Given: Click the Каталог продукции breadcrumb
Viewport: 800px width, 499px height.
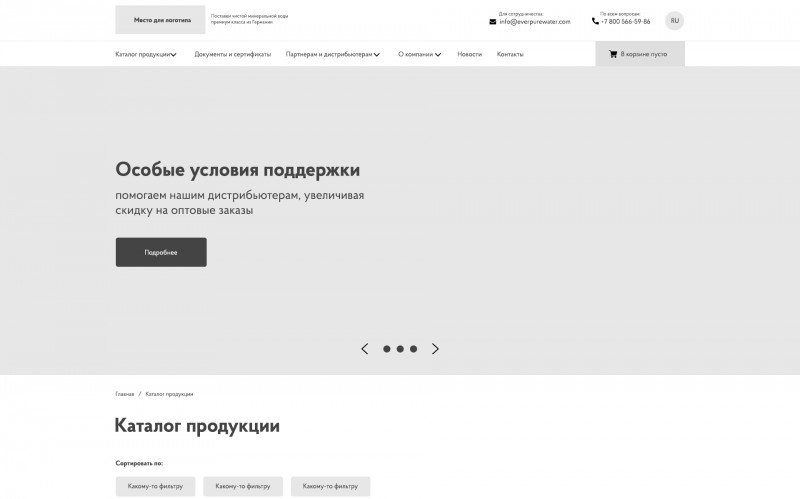Looking at the screenshot, I should (x=169, y=394).
